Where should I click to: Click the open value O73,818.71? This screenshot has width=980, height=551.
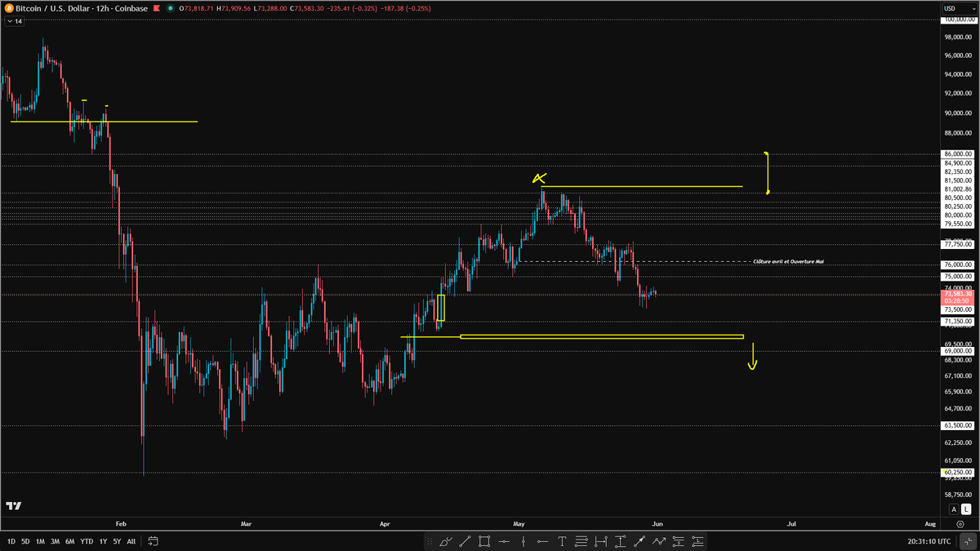click(198, 8)
